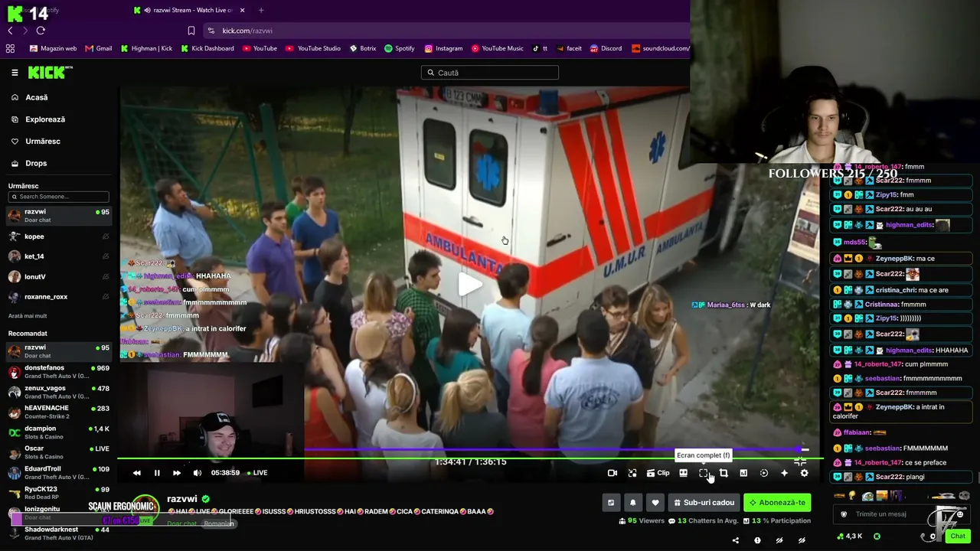This screenshot has width=980, height=551.
Task: Click the Caută search box
Action: click(490, 73)
